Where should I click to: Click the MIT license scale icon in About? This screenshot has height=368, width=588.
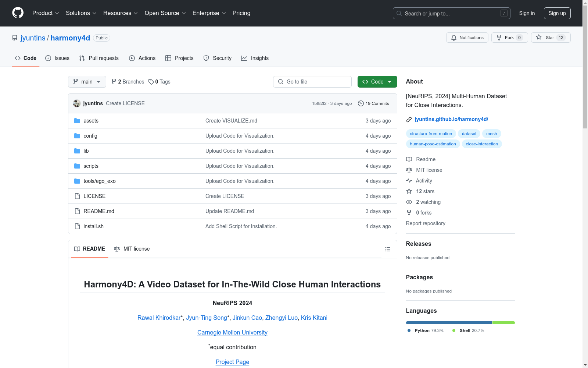[x=409, y=170]
